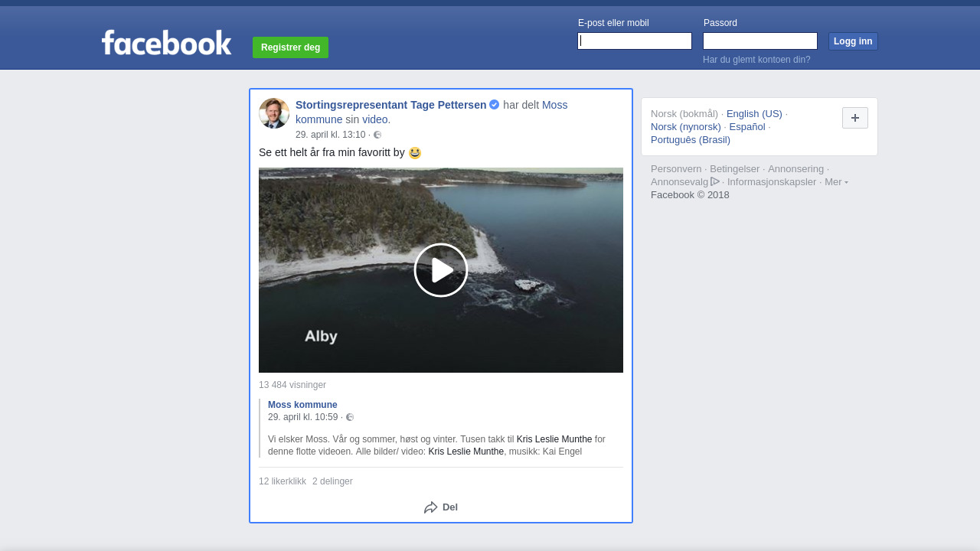Open Annonsering footer link
This screenshot has height=551, width=980.
click(x=796, y=169)
